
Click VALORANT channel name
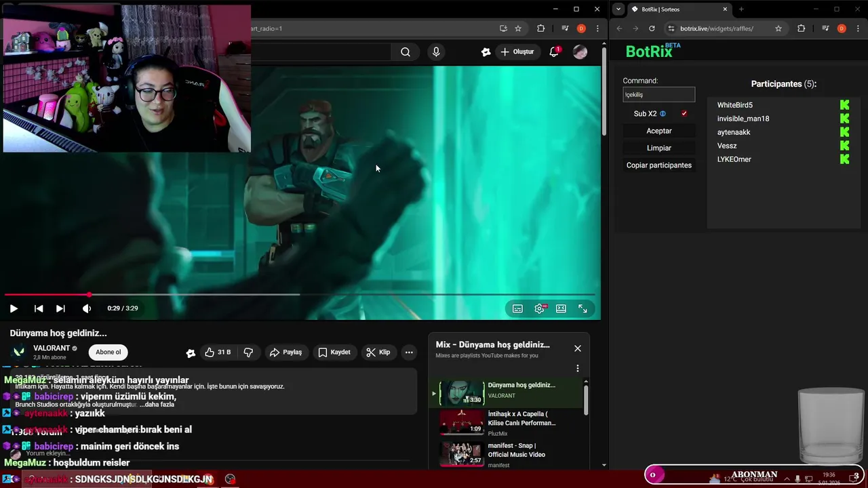[x=52, y=348]
